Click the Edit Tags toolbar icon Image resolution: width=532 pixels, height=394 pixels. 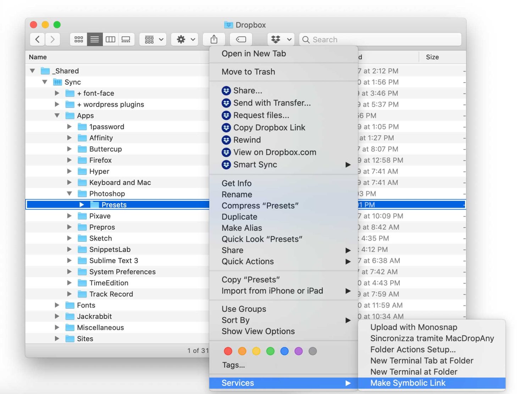pos(241,39)
